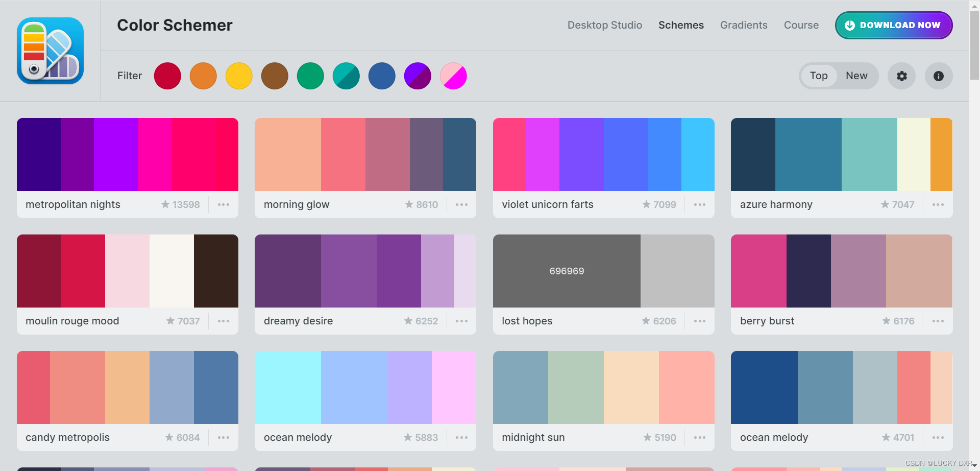Image resolution: width=980 pixels, height=471 pixels.
Task: Select orange swatch in azure harmony
Action: (x=941, y=154)
